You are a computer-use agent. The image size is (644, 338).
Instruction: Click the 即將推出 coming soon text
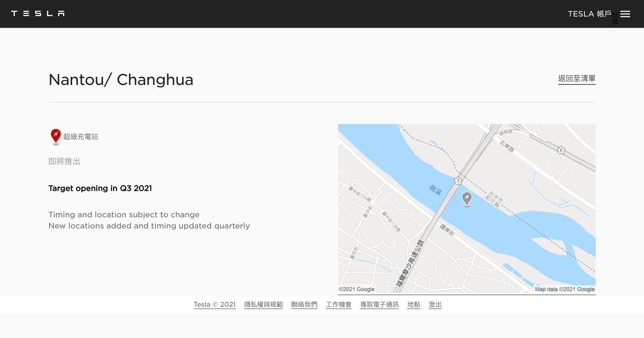coord(64,161)
